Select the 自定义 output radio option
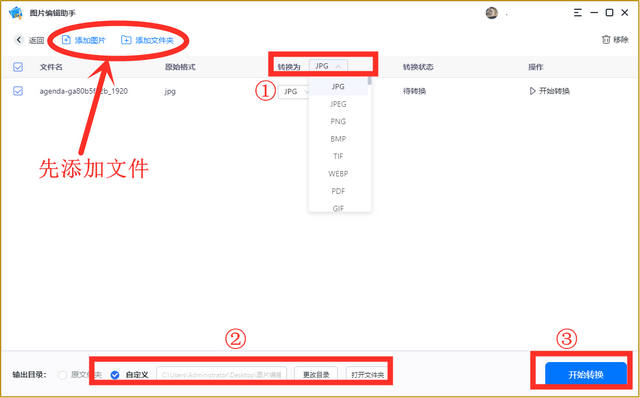Viewport: 640px width, 398px height. point(115,375)
